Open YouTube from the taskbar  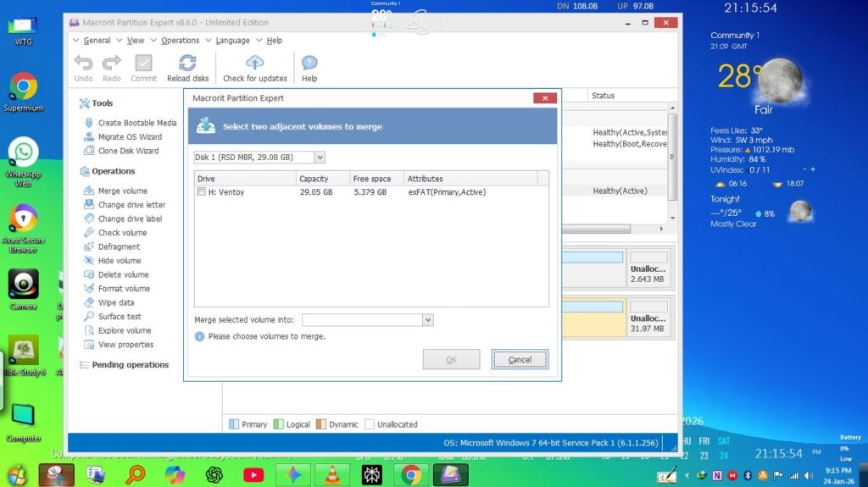[253, 475]
